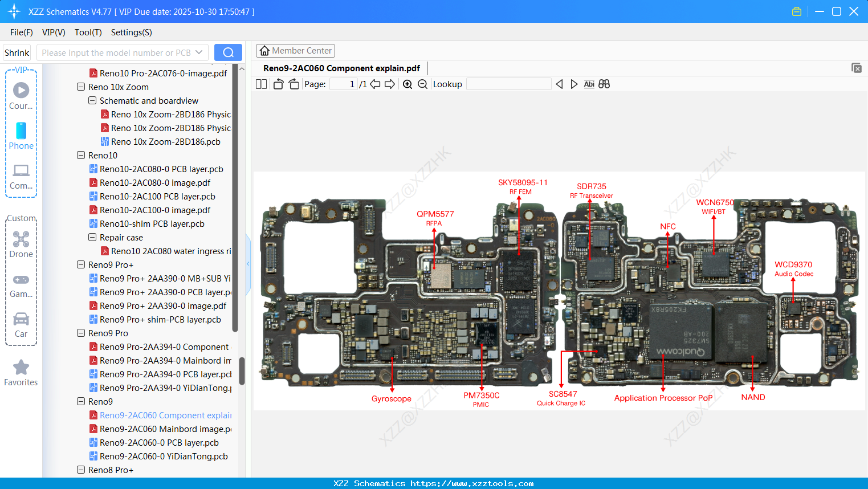Viewport: 868px width, 489px height.
Task: Toggle the two-page split view icon
Action: pos(262,84)
